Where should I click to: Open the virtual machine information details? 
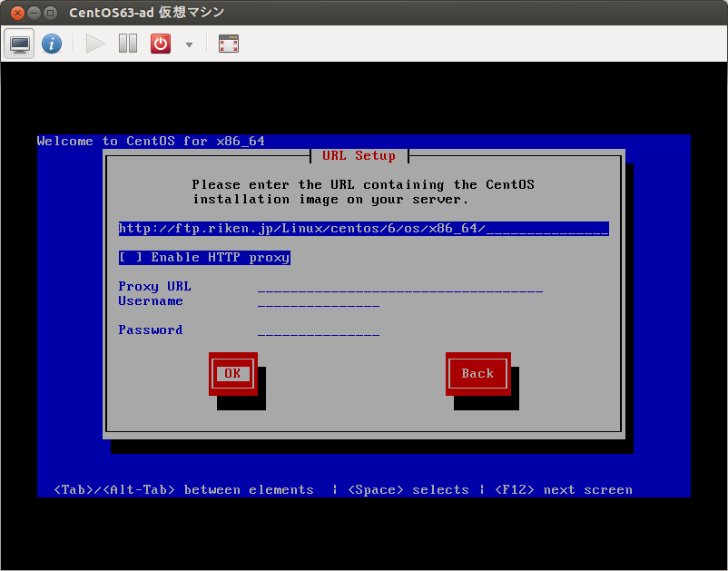coord(52,43)
